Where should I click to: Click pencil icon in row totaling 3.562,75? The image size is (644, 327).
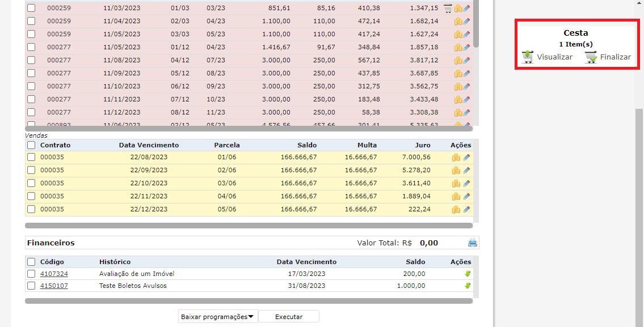point(466,87)
